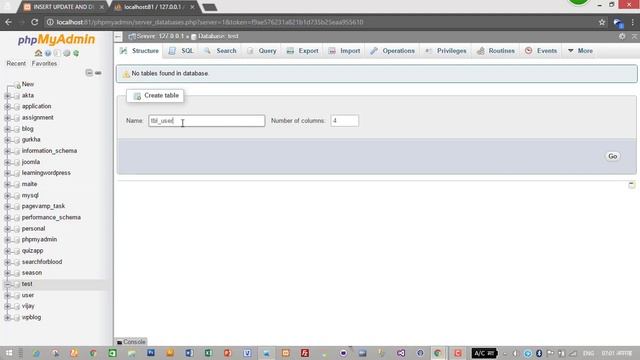Screen dimensions: 640x360
Task: Expand the application database node
Action: click(7, 107)
